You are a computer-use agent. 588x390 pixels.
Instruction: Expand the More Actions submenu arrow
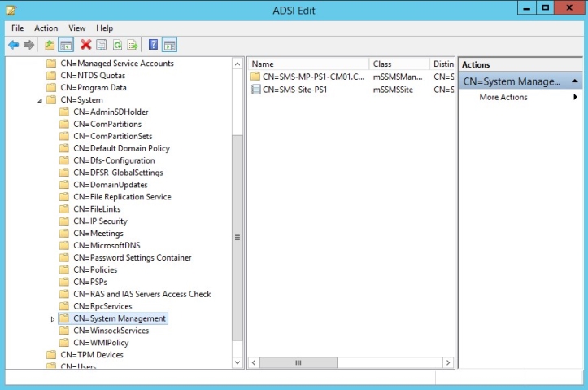(576, 97)
